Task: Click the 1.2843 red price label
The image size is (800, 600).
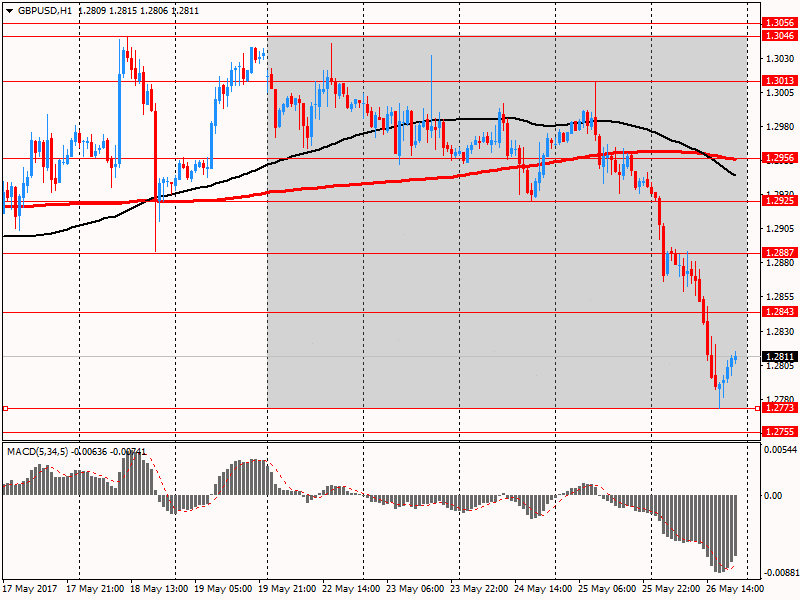Action: [x=780, y=312]
